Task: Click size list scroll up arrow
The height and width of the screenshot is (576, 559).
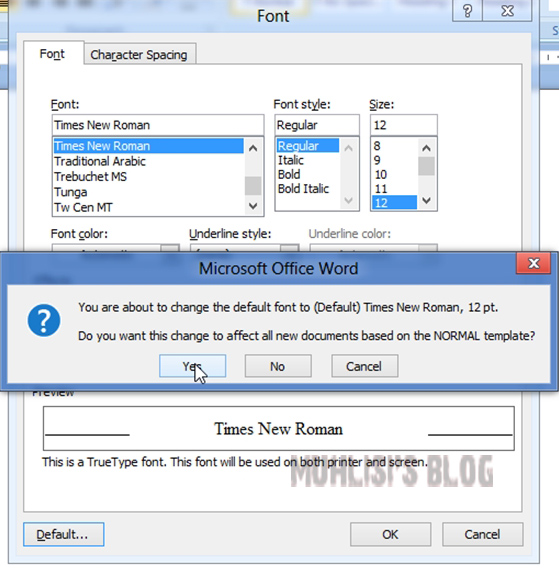Action: (426, 148)
